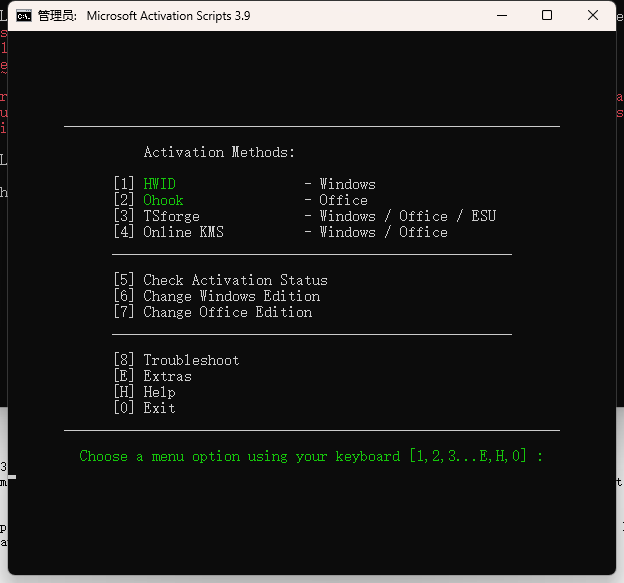Image resolution: width=624 pixels, height=583 pixels.
Task: Click Change Office Edition option
Action: click(227, 312)
